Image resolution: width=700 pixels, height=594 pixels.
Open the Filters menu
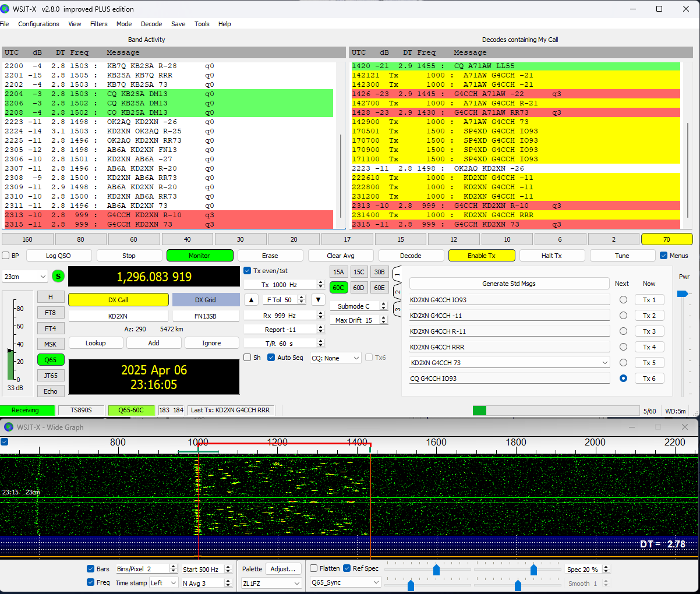99,24
